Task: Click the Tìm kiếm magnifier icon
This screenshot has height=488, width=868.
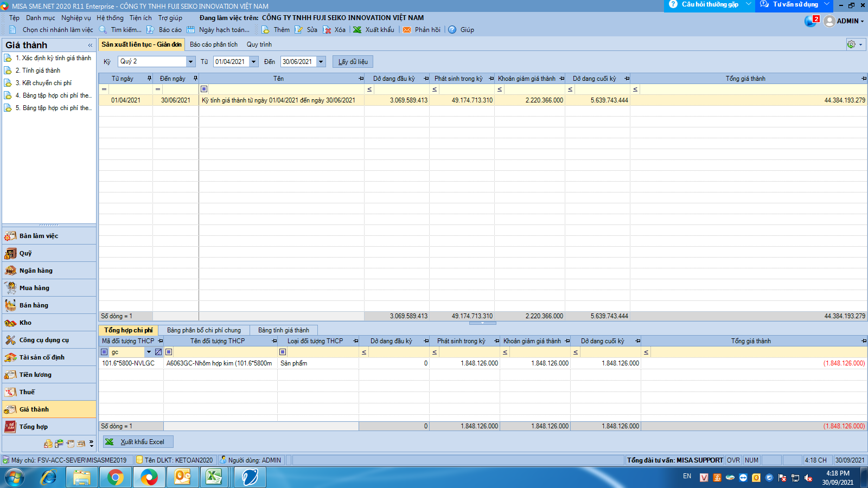Action: coord(103,30)
